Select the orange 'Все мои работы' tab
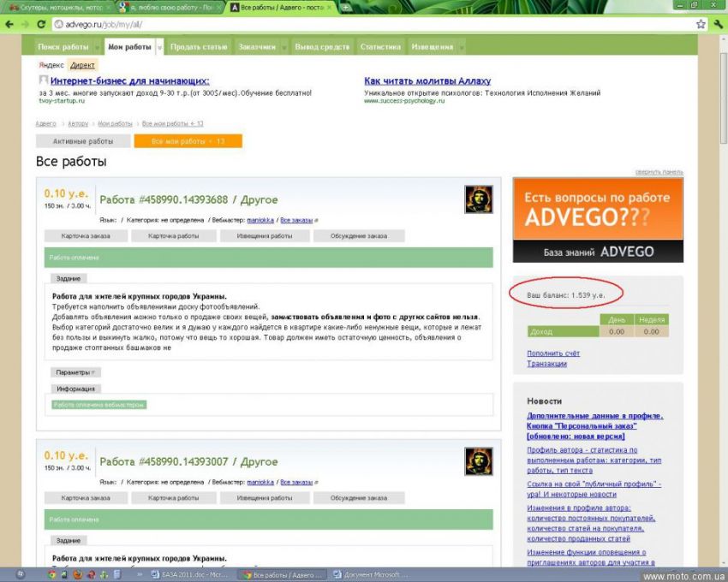The height and width of the screenshot is (582, 728). click(x=188, y=141)
